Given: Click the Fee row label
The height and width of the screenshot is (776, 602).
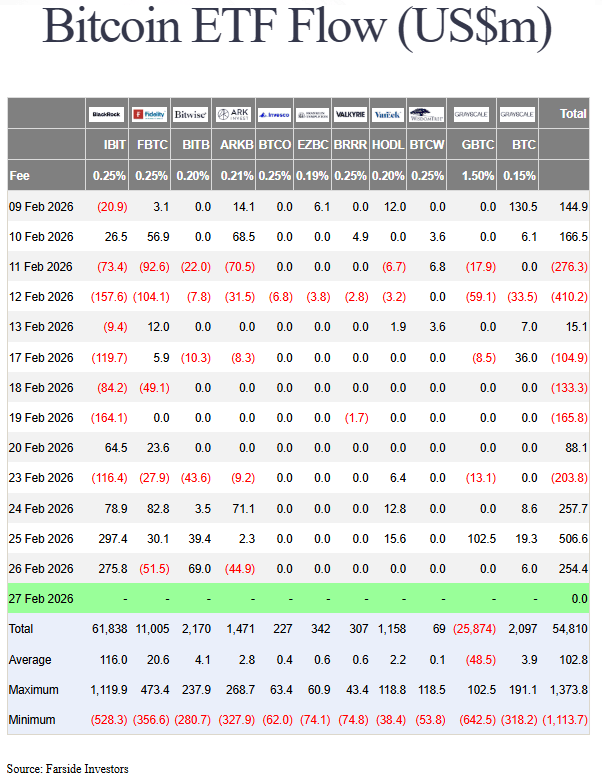Looking at the screenshot, I should (19, 176).
